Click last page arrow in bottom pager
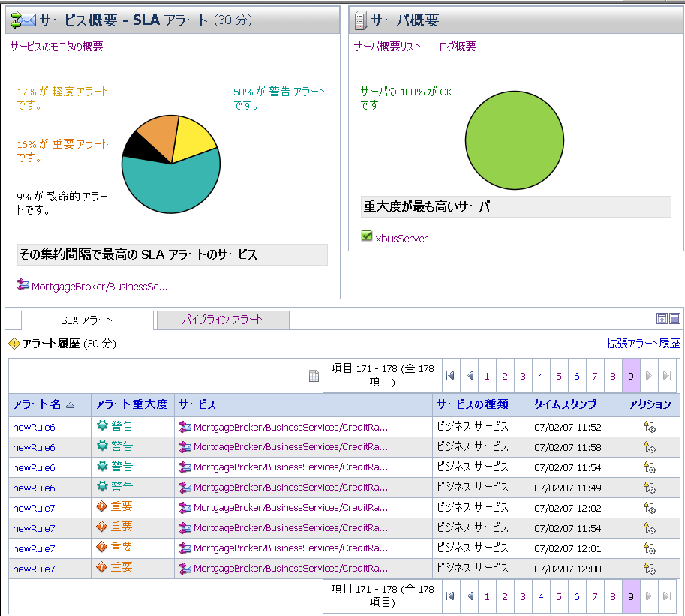The width and height of the screenshot is (685, 616). pyautogui.click(x=667, y=596)
